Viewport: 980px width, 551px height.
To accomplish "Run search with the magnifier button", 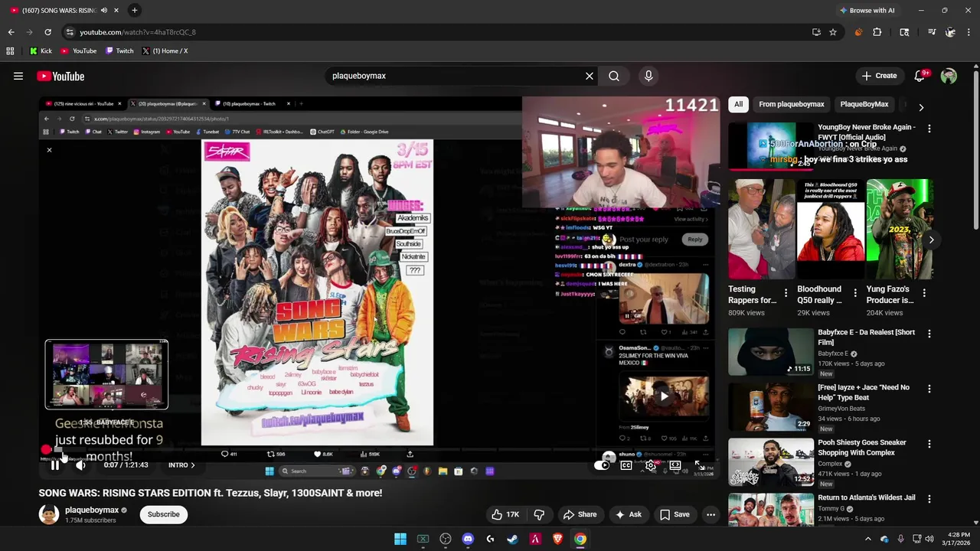I will (614, 76).
